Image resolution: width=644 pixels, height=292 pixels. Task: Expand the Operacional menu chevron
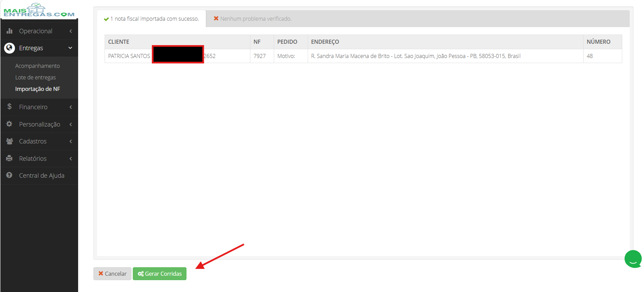(x=71, y=31)
